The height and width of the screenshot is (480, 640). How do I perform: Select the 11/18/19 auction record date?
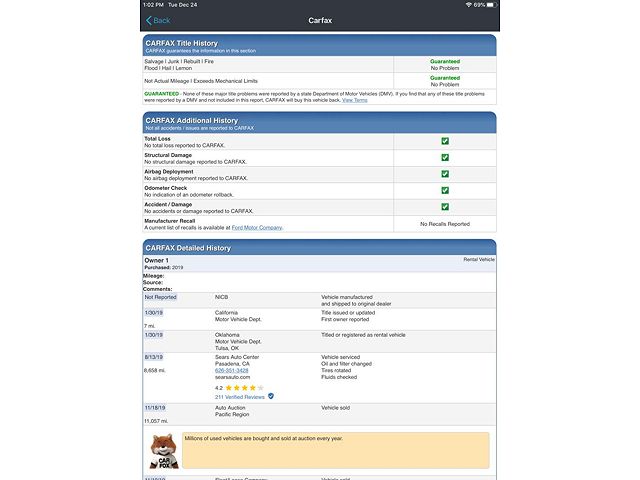click(156, 408)
